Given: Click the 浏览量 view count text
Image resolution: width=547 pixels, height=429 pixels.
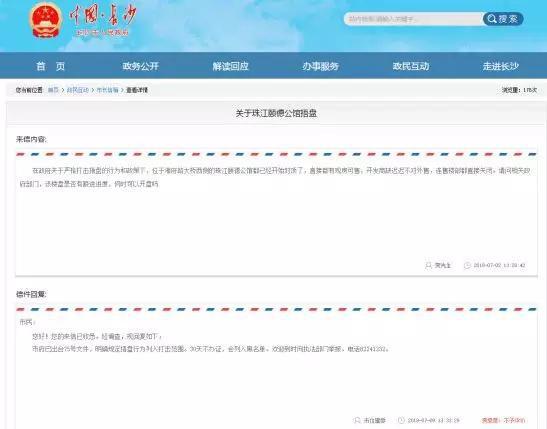Looking at the screenshot, I should click(x=519, y=90).
